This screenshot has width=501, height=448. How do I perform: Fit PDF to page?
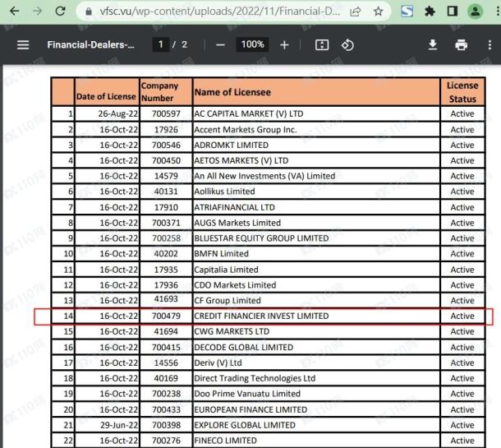click(322, 45)
